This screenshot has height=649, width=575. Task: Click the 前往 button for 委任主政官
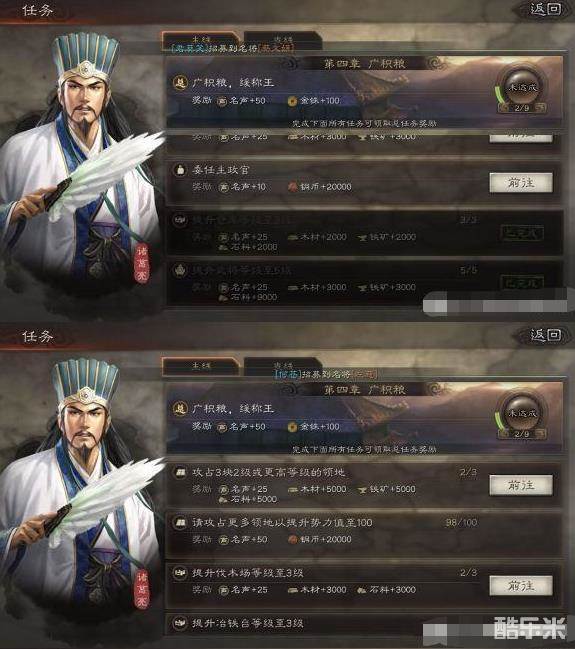tap(521, 183)
